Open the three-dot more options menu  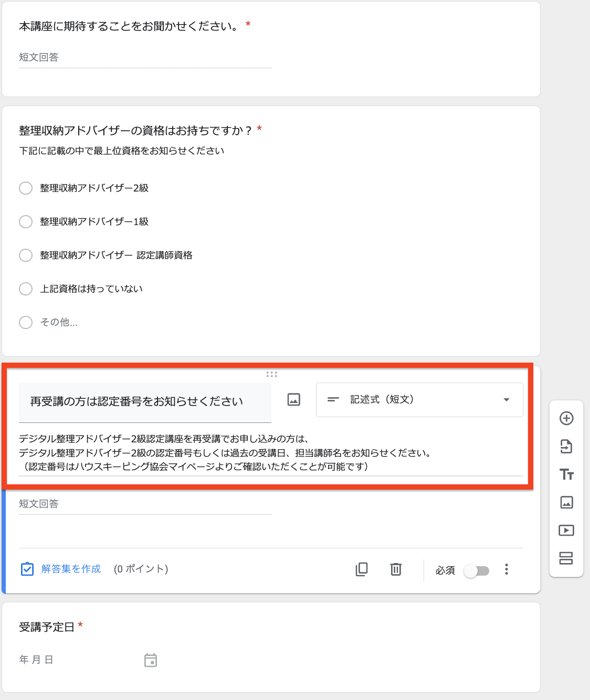click(507, 569)
